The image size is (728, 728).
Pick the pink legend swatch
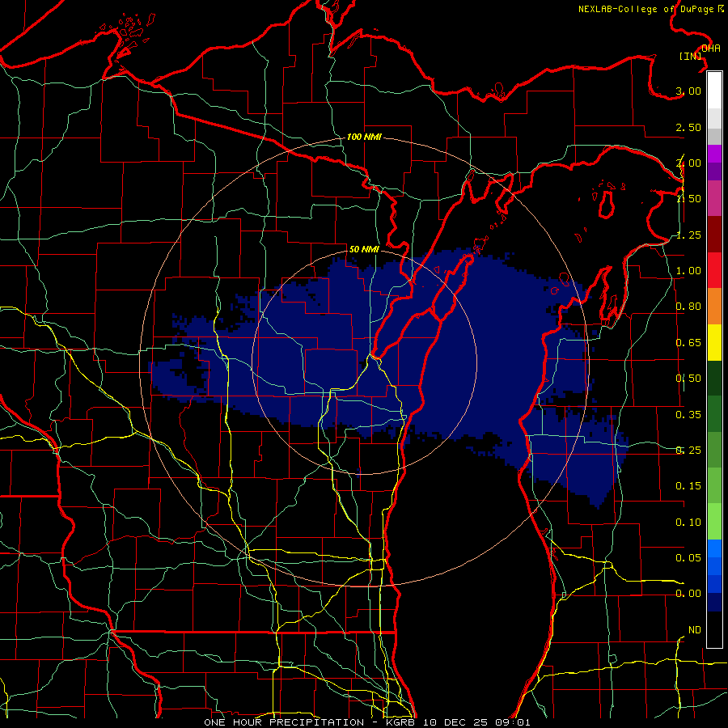[x=714, y=198]
